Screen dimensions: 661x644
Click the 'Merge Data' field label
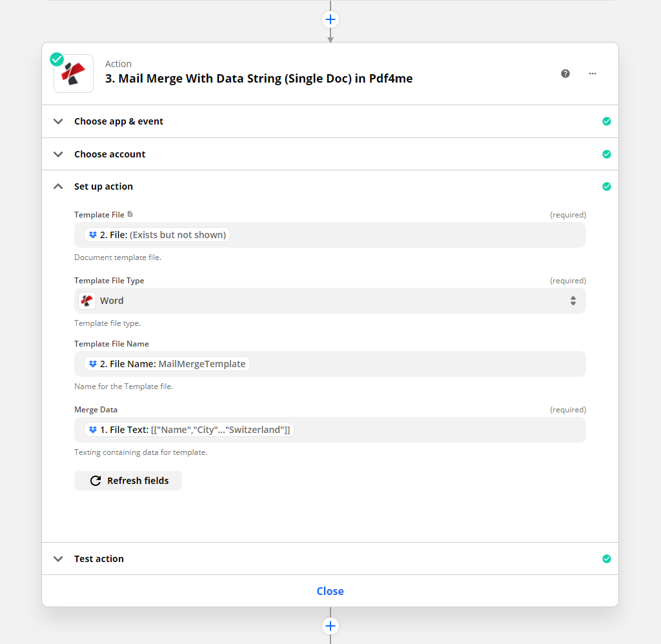click(x=96, y=409)
